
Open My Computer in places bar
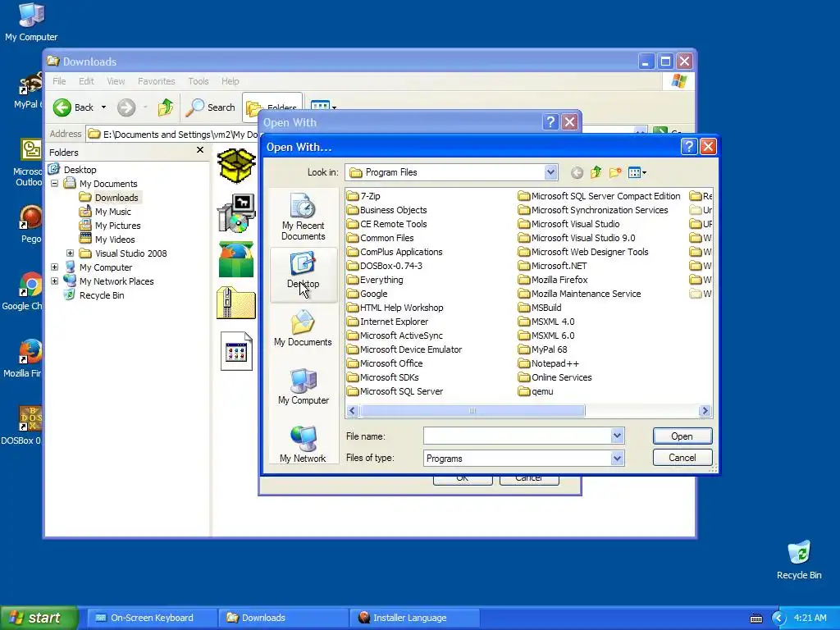pos(304,386)
